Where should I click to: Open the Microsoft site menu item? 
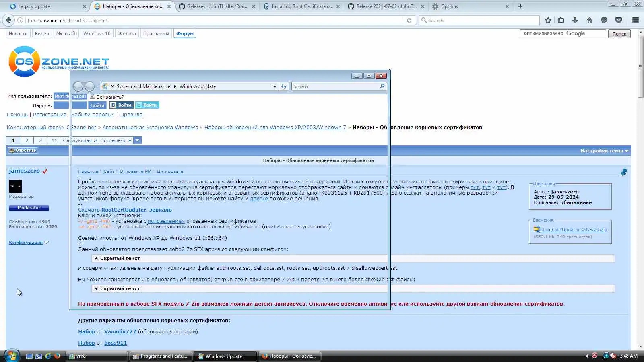66,34
